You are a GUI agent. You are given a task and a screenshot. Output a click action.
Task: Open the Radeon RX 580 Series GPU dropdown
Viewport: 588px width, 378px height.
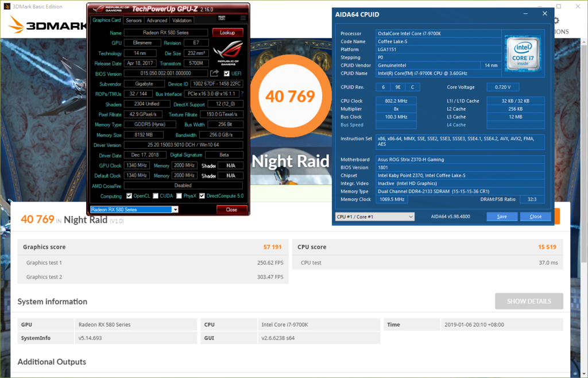tap(134, 210)
